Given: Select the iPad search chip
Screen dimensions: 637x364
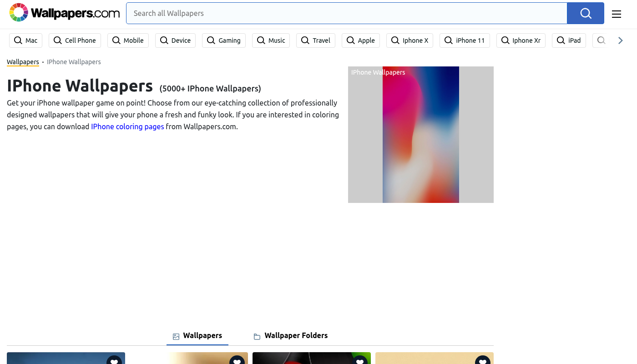Looking at the screenshot, I should pyautogui.click(x=569, y=40).
